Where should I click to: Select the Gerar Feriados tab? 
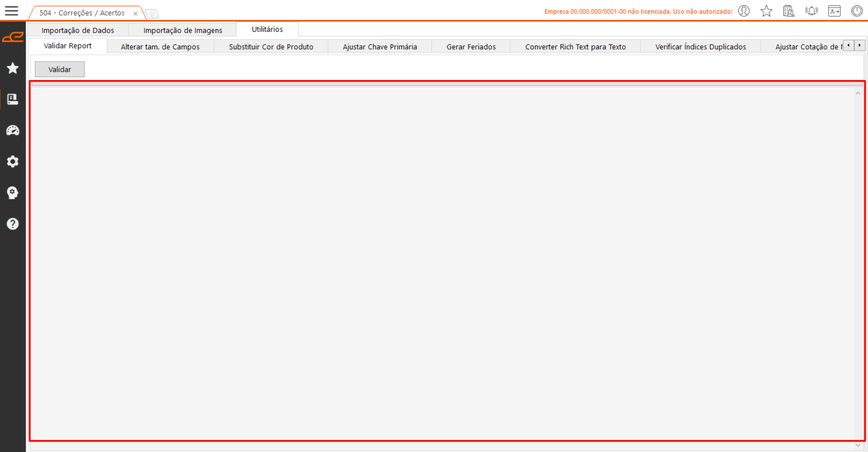471,47
